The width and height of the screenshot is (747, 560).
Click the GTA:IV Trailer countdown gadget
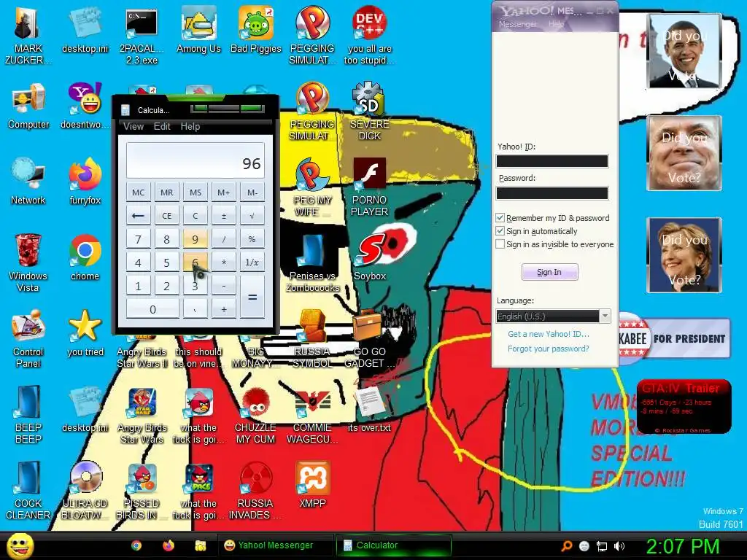683,406
